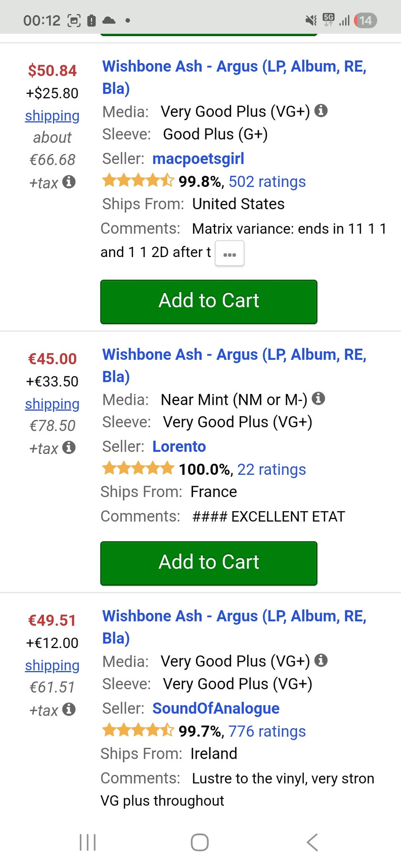Tap the info icon beside macpoetsgirl's VG+ media grade
401x868 pixels.
click(321, 111)
